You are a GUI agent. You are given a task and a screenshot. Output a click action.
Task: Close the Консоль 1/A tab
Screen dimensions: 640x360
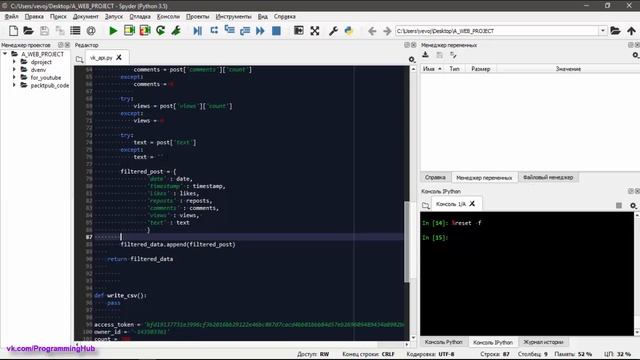click(472, 203)
